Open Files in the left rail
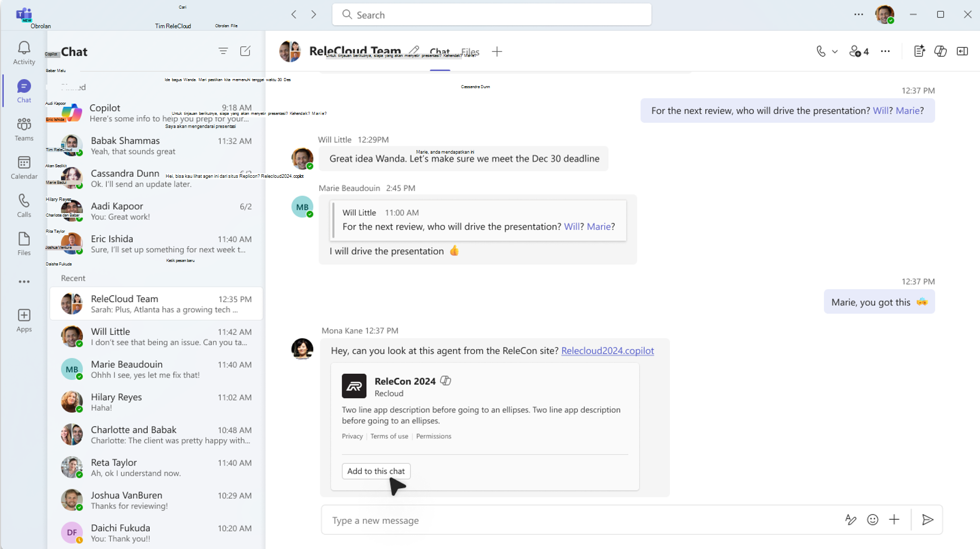Viewport: 980px width, 549px height. point(24,244)
